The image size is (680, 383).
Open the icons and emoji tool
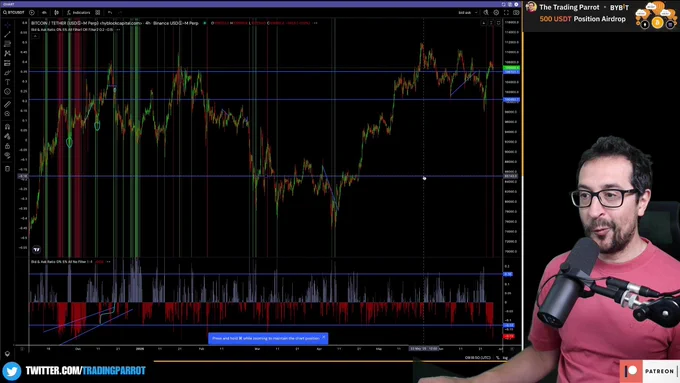point(7,92)
